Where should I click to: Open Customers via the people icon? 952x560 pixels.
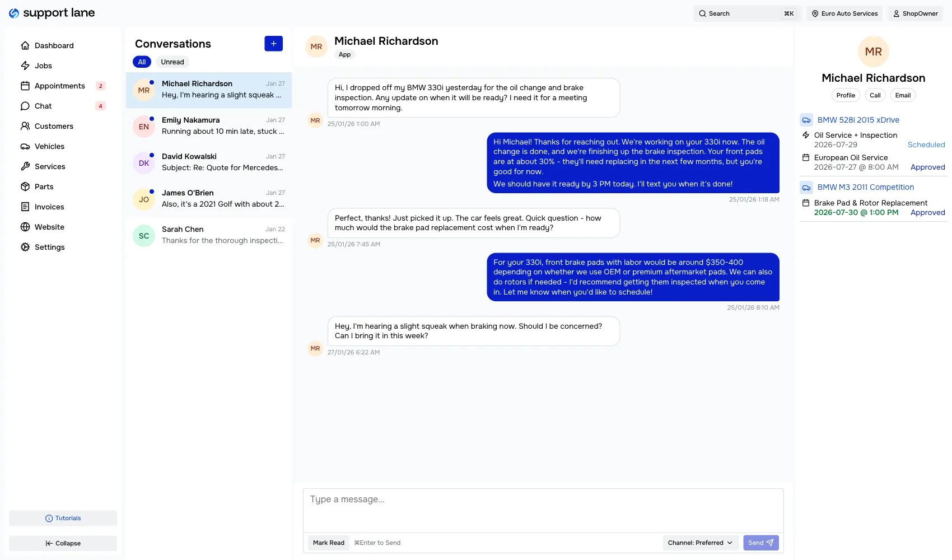pyautogui.click(x=25, y=126)
